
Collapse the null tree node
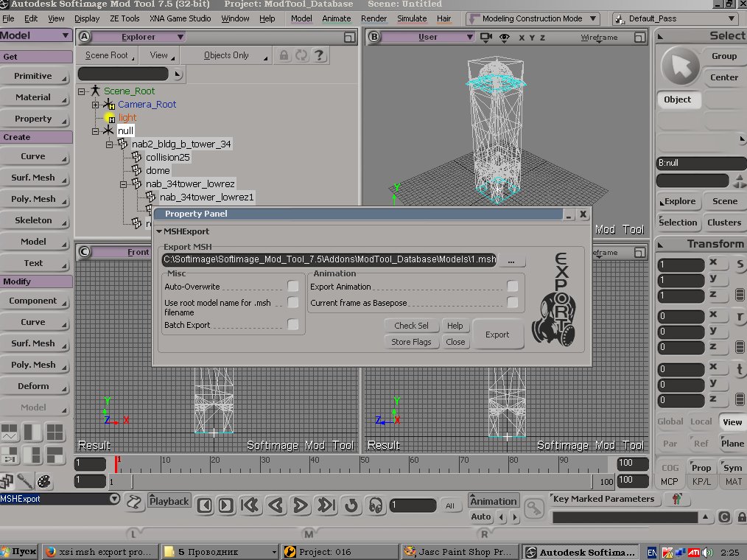click(x=95, y=130)
